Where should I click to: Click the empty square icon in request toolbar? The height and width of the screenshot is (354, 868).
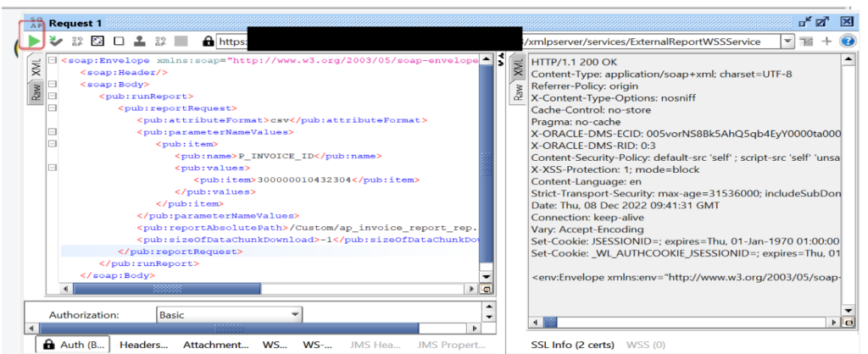pos(119,41)
